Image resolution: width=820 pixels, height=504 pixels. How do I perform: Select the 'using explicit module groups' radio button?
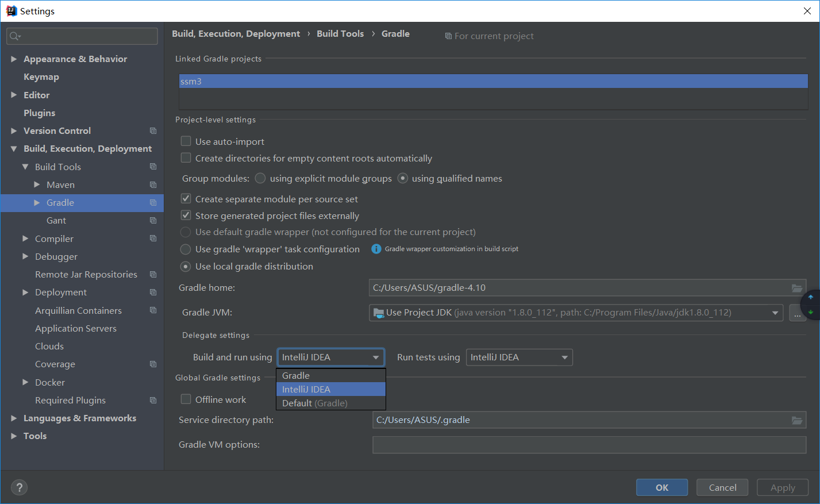click(260, 178)
